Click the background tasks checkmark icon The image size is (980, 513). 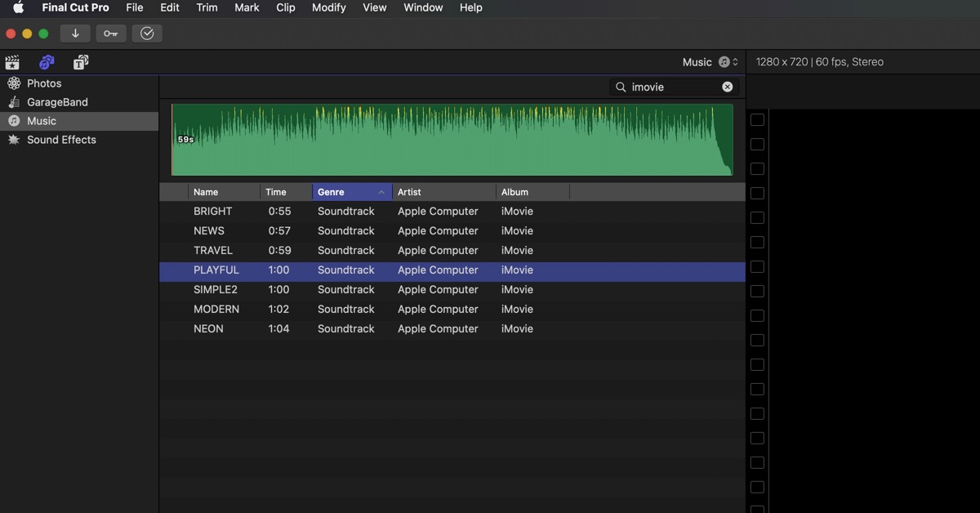pos(147,33)
